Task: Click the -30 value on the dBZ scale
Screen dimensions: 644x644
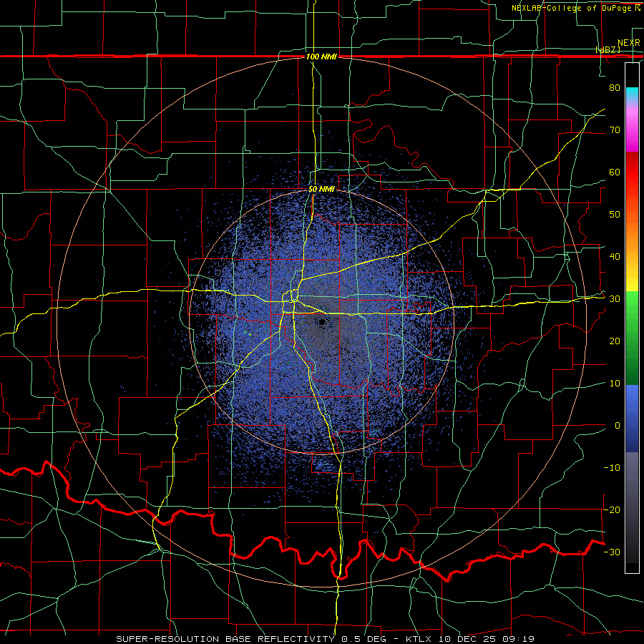Action: (612, 552)
